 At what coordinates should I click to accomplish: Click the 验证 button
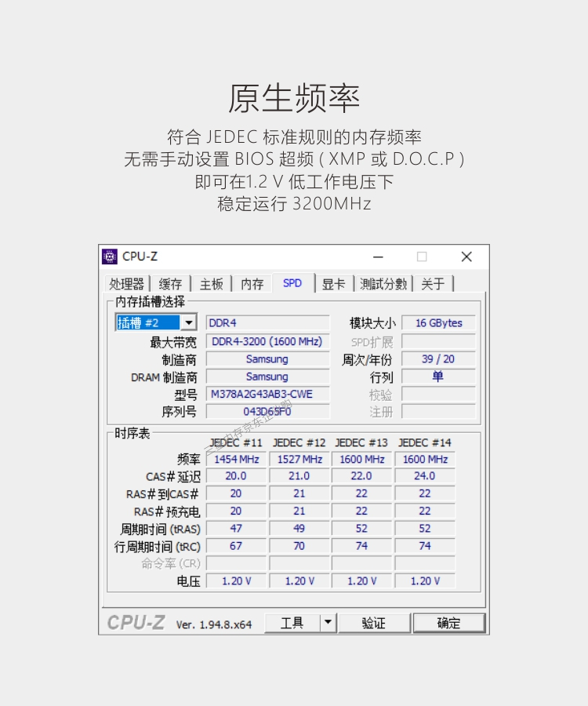(x=374, y=623)
